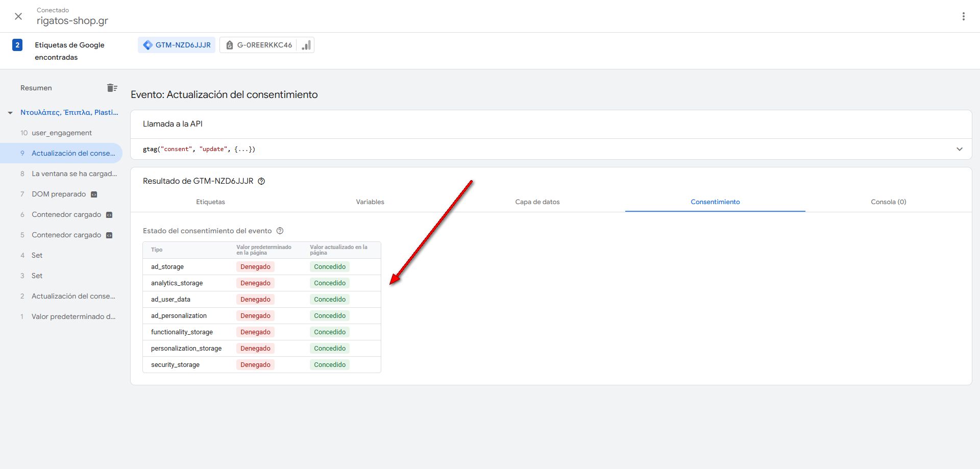
Task: Click the GTM diamond icon in container chip
Action: 148,45
